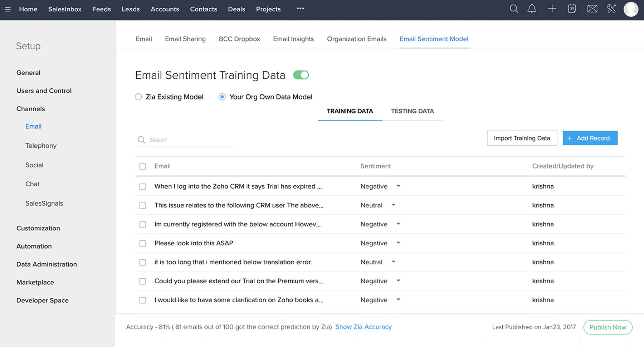This screenshot has height=347, width=644.
Task: Check the 'I would like to have' row
Action: 142,300
